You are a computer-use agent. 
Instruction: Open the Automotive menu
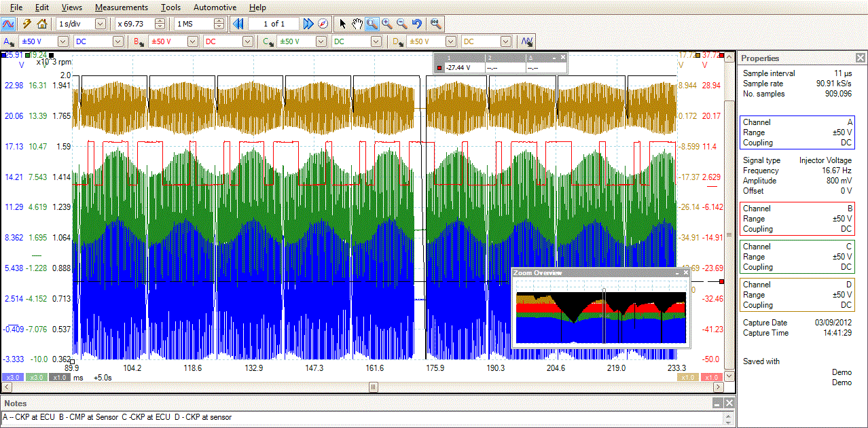click(x=215, y=7)
